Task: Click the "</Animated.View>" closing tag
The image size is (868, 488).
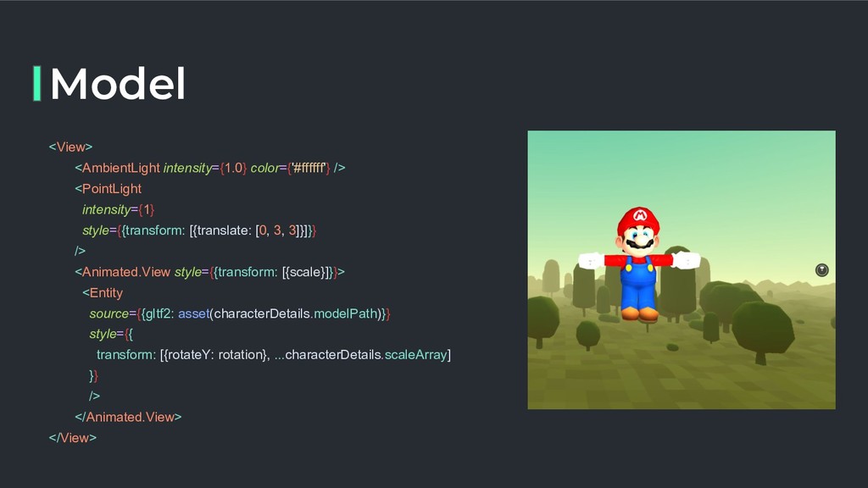Action: pos(128,417)
